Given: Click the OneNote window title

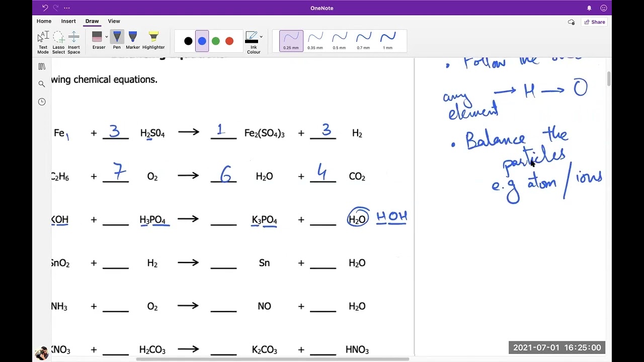Looking at the screenshot, I should click(322, 8).
